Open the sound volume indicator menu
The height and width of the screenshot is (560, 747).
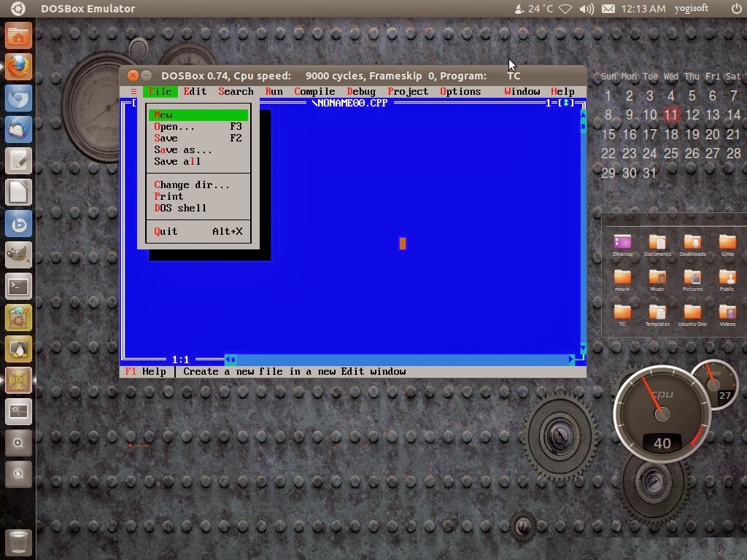586,9
